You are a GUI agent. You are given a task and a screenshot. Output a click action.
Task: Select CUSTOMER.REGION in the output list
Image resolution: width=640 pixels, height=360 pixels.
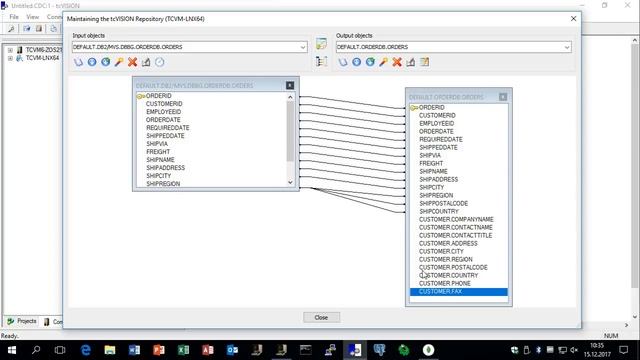[x=445, y=259]
